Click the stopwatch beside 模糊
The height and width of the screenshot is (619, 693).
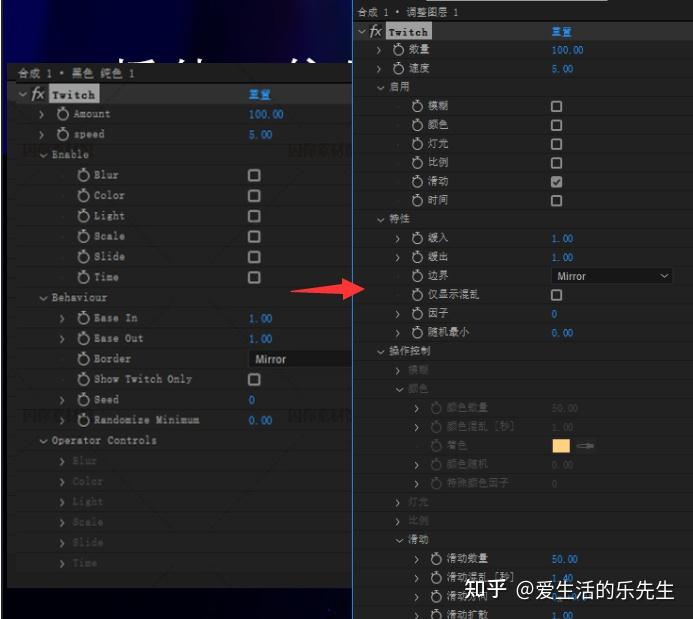(417, 106)
